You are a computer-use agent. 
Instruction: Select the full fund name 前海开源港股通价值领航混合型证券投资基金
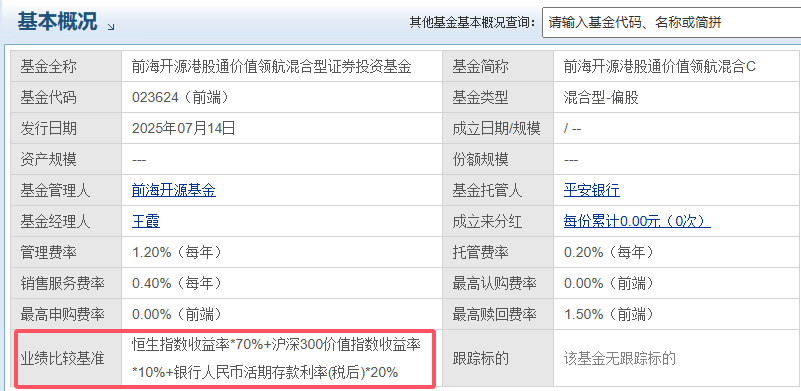272,67
